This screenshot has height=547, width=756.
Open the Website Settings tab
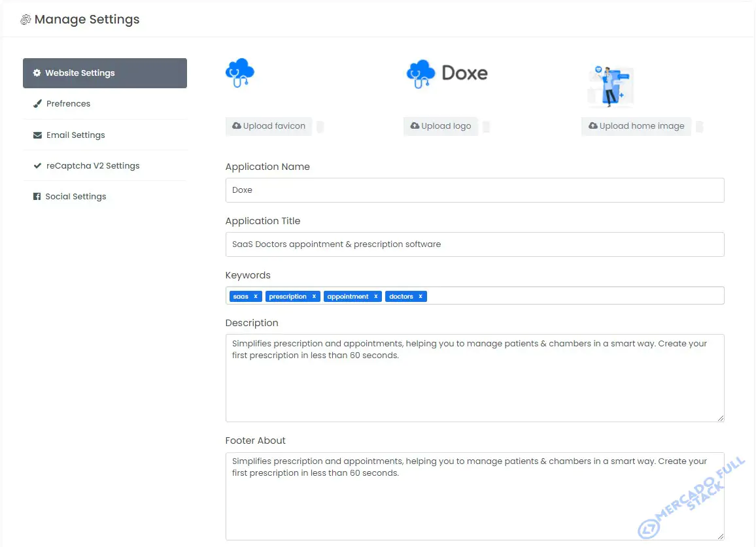point(105,73)
